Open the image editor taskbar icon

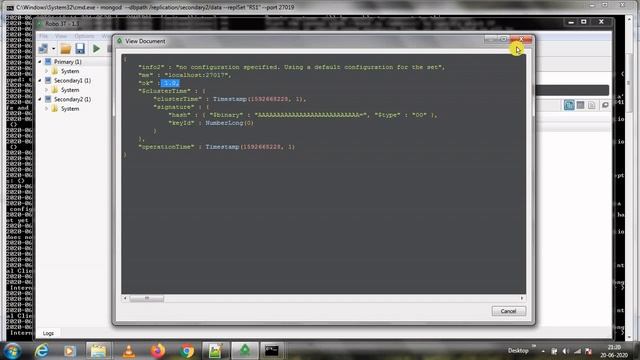point(216,351)
